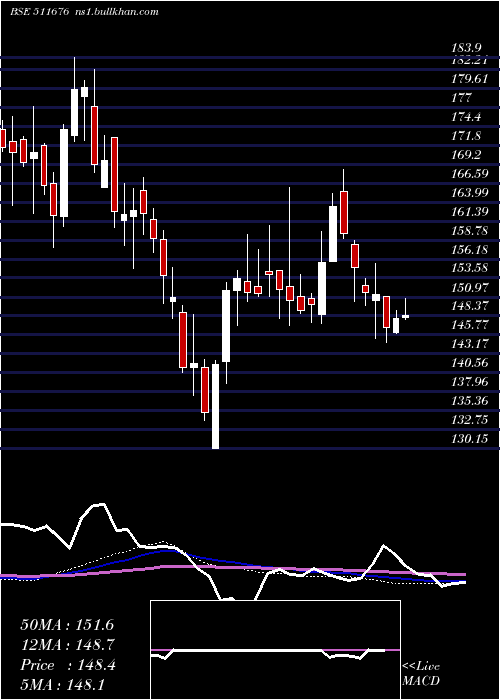The width and height of the screenshot is (500, 700).
Task: Click the 171.8 price level label
Action: (x=467, y=136)
